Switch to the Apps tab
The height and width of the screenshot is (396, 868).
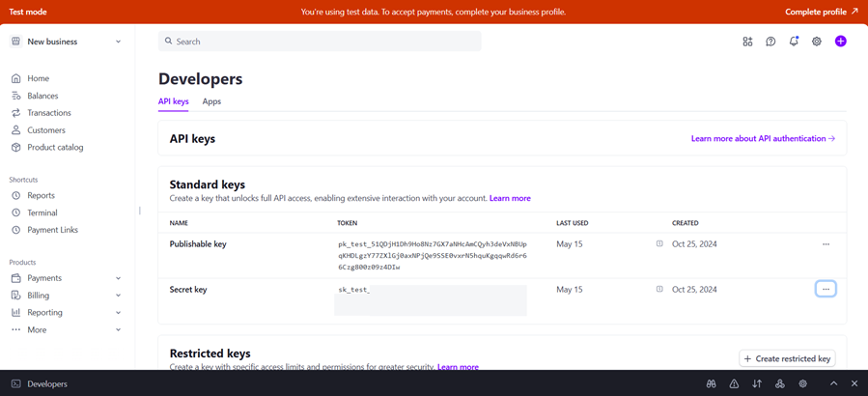[211, 101]
